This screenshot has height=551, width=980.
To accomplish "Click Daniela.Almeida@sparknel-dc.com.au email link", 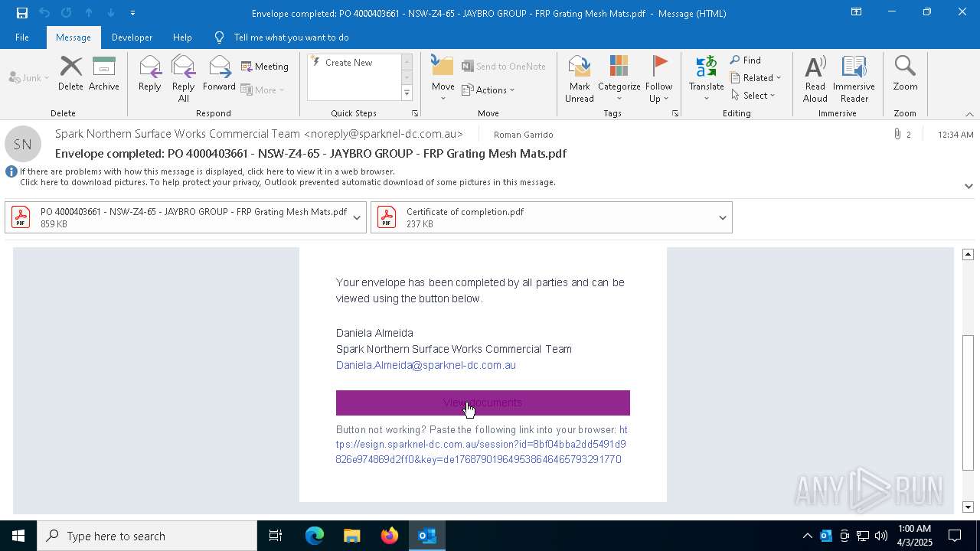I will [426, 365].
